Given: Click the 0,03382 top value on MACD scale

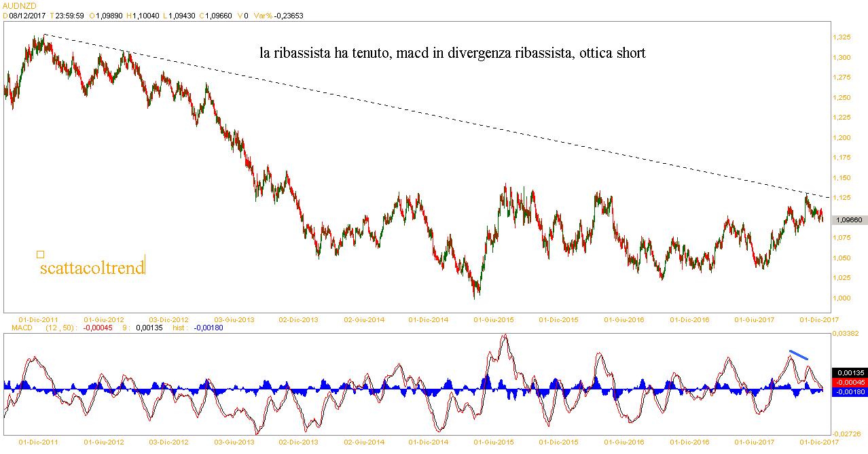Looking at the screenshot, I should 846,334.
